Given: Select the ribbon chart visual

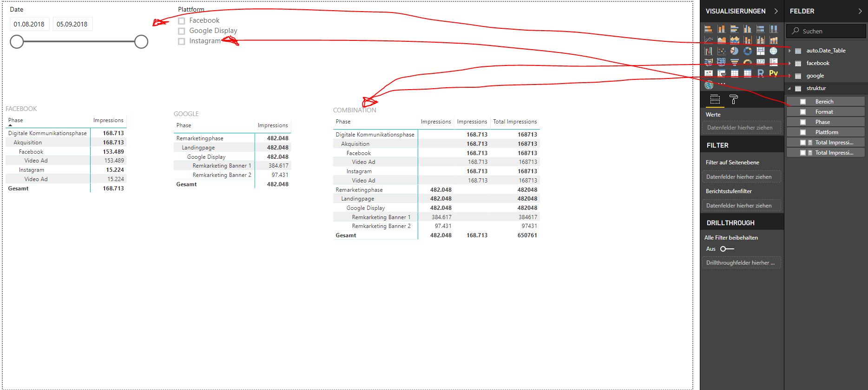Looking at the screenshot, I should [774, 40].
